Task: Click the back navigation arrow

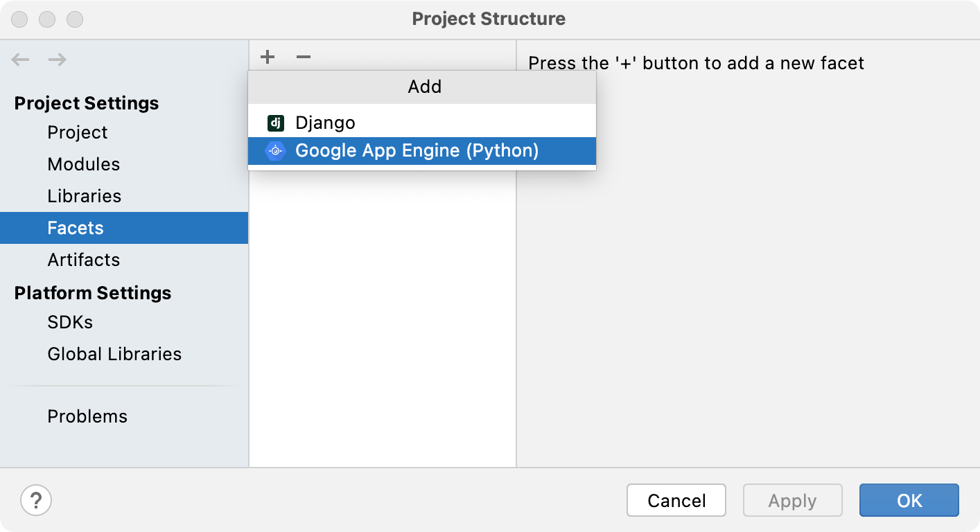Action: (x=21, y=60)
